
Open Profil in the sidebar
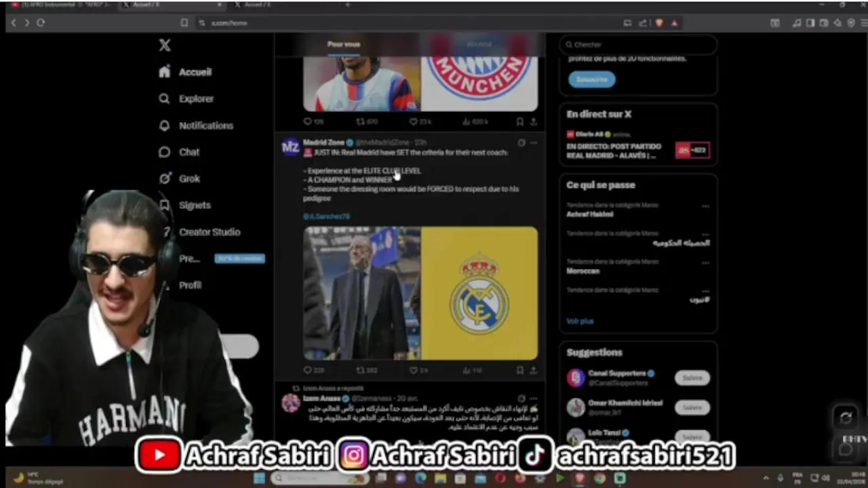(x=190, y=285)
